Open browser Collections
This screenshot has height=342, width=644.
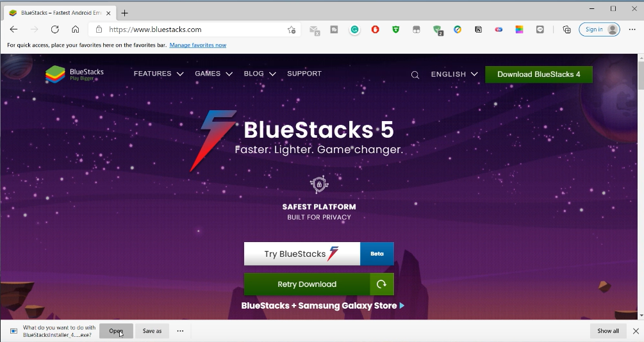point(566,29)
